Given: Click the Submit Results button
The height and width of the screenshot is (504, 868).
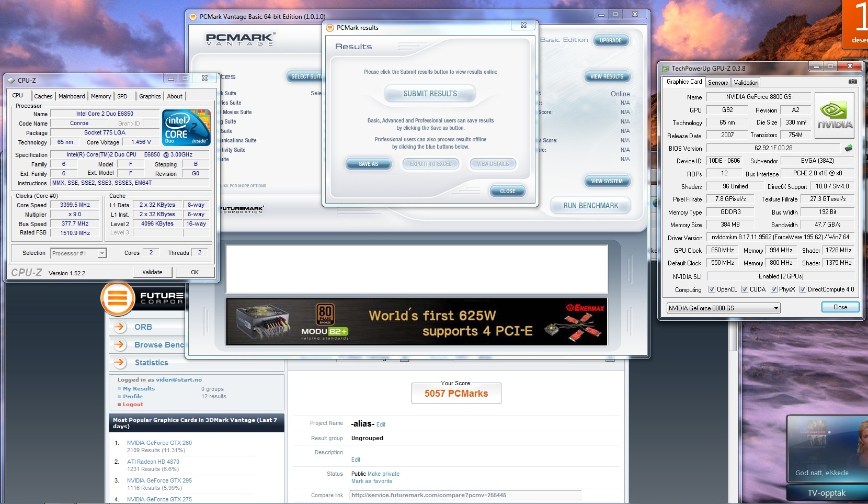Looking at the screenshot, I should (x=430, y=94).
